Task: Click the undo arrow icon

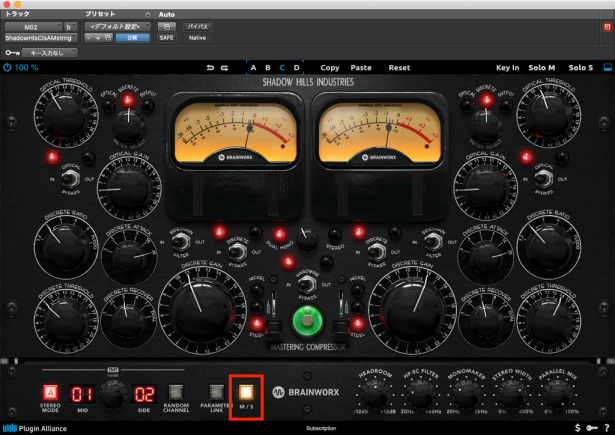Action: tap(210, 67)
